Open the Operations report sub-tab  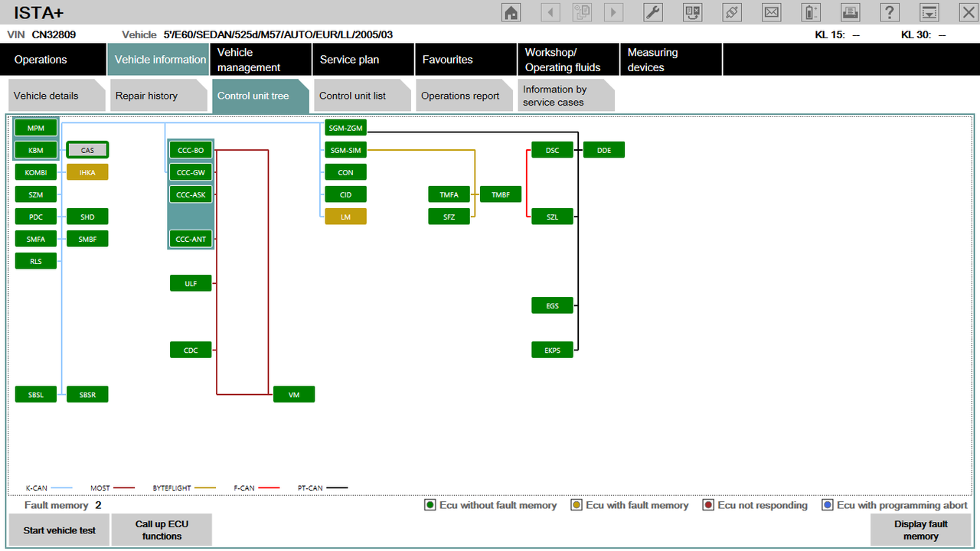pyautogui.click(x=464, y=96)
